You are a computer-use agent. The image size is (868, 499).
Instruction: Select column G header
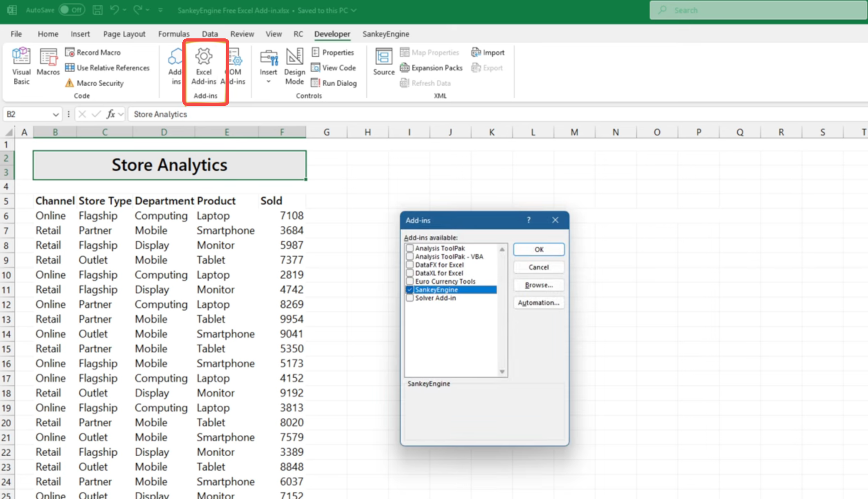[326, 132]
